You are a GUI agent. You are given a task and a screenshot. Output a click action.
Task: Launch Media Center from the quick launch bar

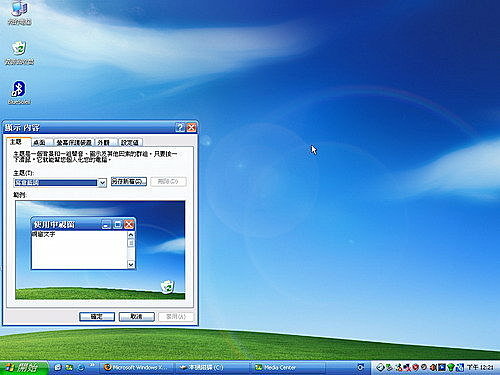(69, 368)
